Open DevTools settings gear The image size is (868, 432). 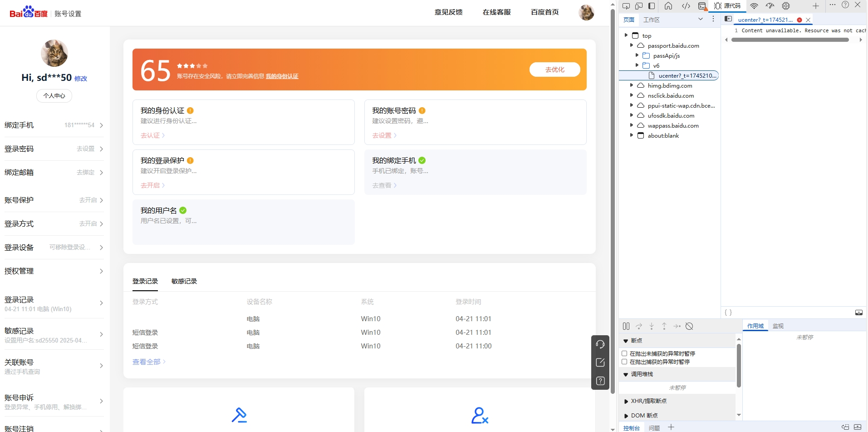pos(786,6)
